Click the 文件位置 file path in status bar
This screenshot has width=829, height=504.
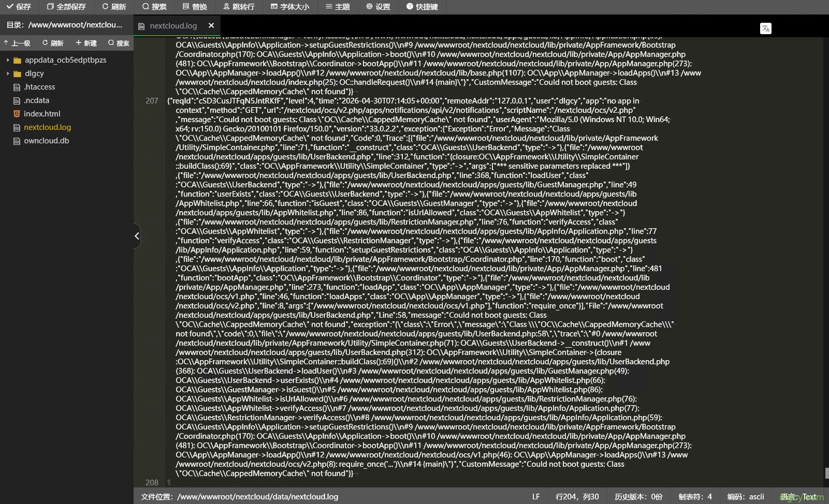240,497
